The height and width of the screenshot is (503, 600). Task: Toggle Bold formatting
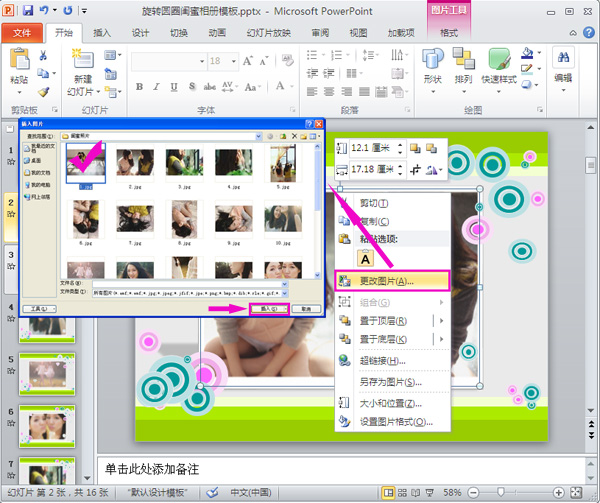(139, 87)
